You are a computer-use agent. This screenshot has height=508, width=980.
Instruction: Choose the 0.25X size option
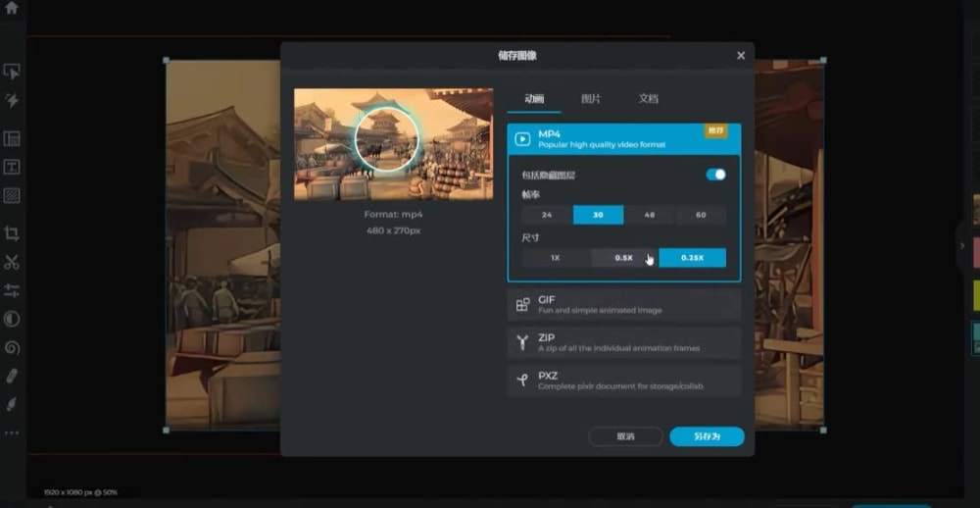pos(693,258)
